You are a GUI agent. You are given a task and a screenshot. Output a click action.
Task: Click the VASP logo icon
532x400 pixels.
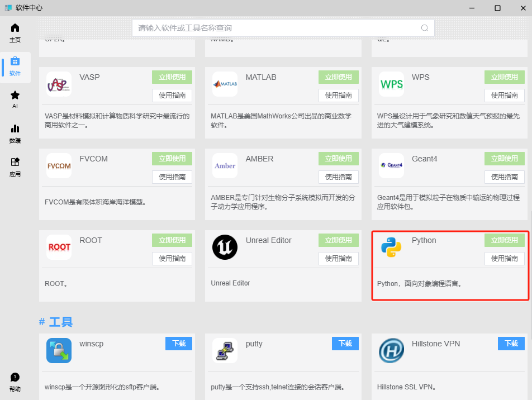(x=59, y=84)
